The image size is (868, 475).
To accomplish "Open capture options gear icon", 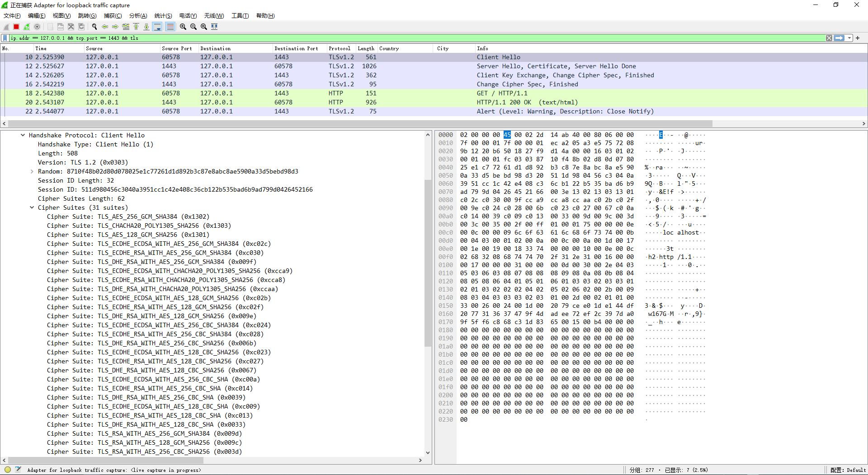I will click(x=37, y=27).
